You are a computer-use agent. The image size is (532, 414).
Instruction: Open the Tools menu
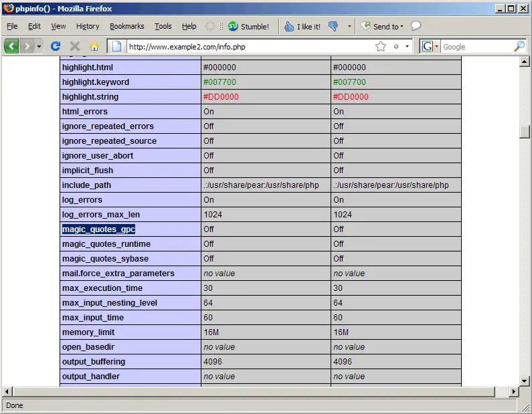tap(163, 27)
